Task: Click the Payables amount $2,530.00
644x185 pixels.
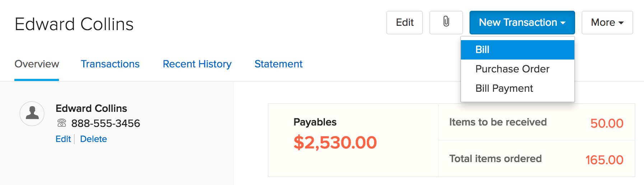Action: pos(335,142)
